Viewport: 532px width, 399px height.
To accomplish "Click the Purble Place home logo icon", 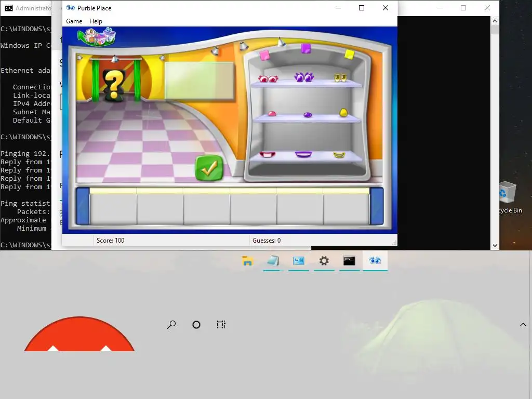I will [x=97, y=36].
